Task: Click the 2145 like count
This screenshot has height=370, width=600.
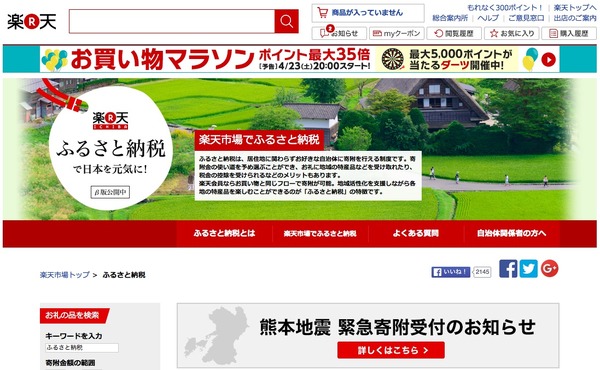Action: 482,272
